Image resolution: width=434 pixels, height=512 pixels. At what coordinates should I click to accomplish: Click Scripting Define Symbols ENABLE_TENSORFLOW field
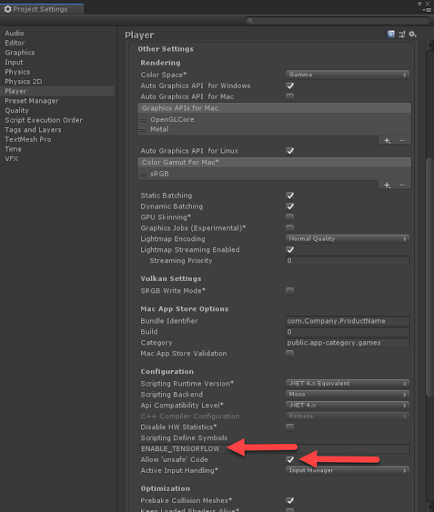click(275, 449)
